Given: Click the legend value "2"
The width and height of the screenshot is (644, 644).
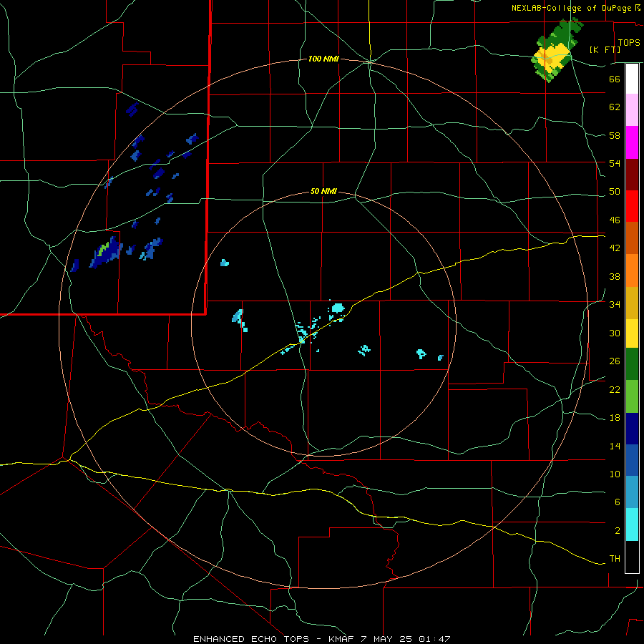Looking at the screenshot, I should pyautogui.click(x=618, y=531).
